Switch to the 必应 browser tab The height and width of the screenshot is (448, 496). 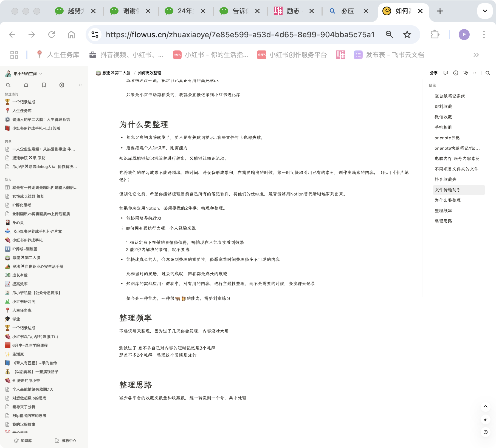click(347, 11)
